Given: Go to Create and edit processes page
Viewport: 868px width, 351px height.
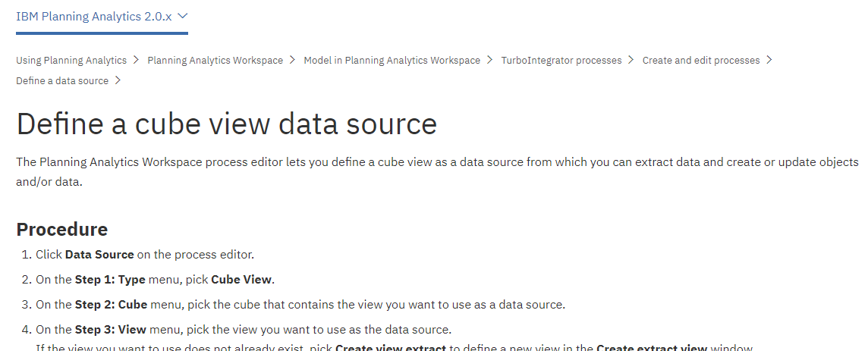Looking at the screenshot, I should coord(701,60).
